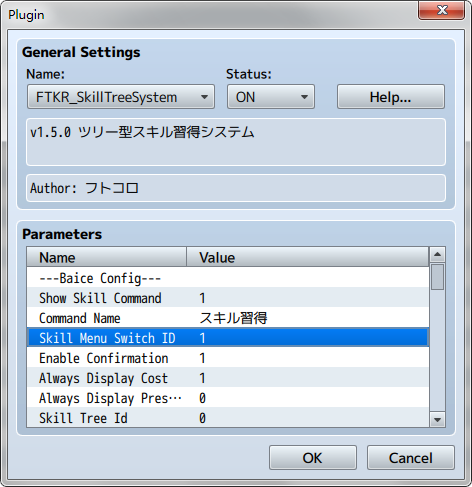Viewport: 472px width, 487px height.
Task: Click the parameters list scrollbar thumb
Action: coord(437,277)
